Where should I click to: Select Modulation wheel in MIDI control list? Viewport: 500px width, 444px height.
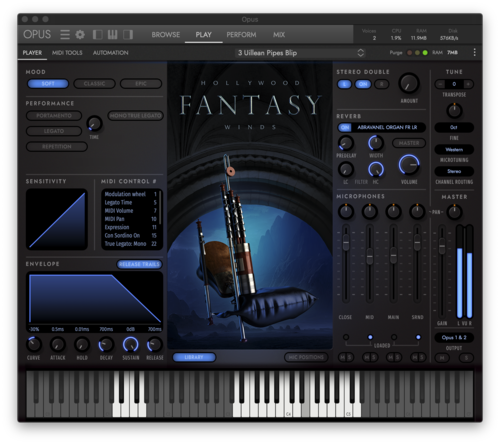point(130,194)
